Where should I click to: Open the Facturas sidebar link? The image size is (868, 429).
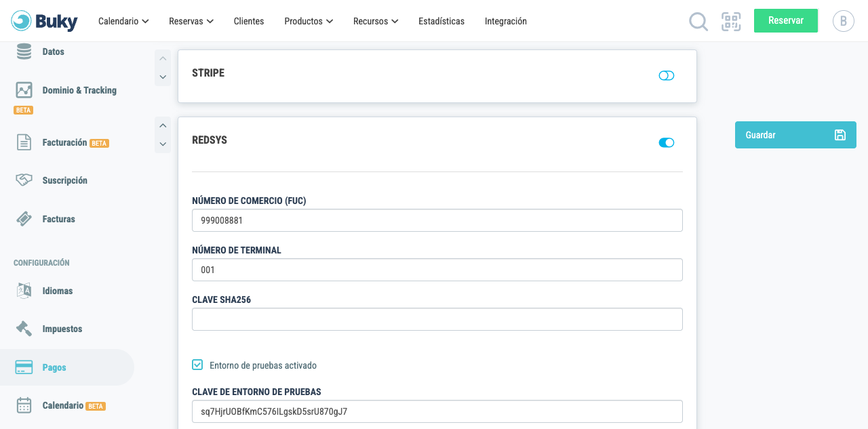click(59, 219)
